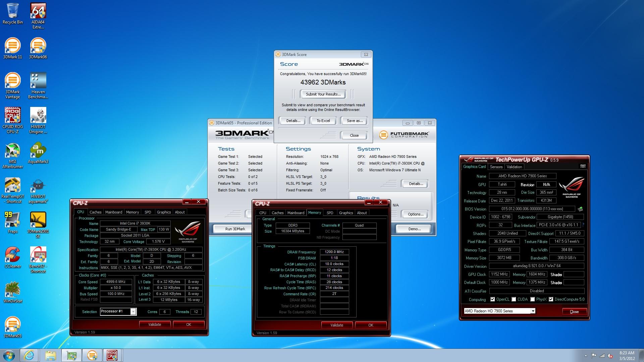Expand the AMD Radeon HD 7900 Series dropdown
Screen dimensions: 644x362
533,311
